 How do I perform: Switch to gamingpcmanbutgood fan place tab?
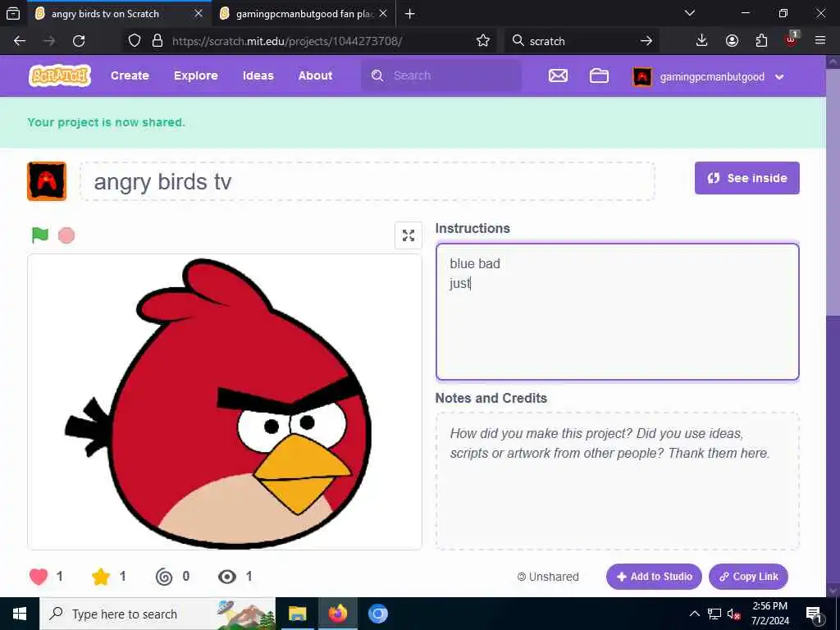(x=304, y=14)
